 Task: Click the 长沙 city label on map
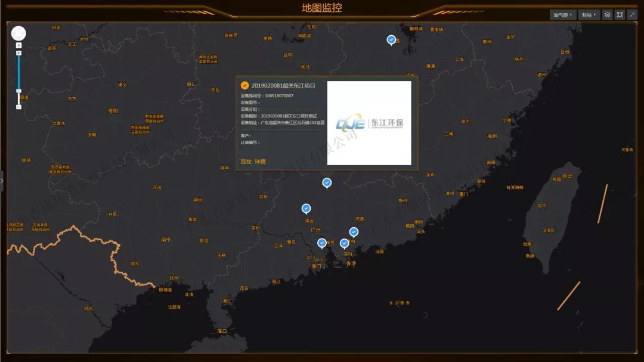[305, 67]
